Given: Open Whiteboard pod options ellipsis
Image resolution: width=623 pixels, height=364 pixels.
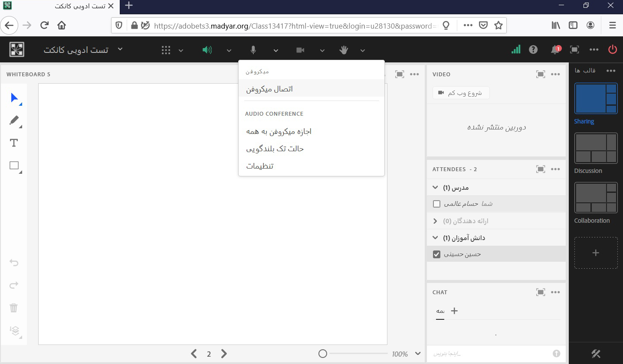Looking at the screenshot, I should pyautogui.click(x=415, y=74).
